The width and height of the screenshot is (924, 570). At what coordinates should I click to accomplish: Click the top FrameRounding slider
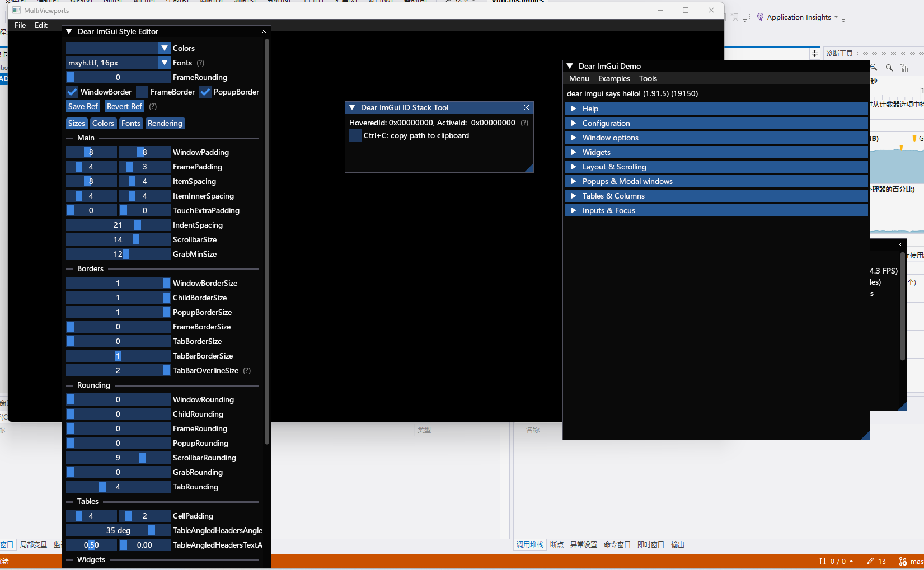click(x=118, y=78)
